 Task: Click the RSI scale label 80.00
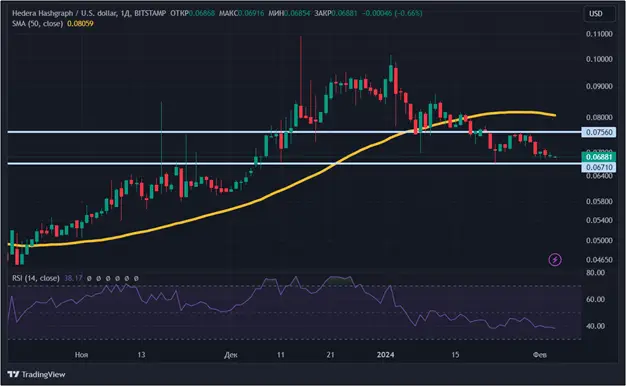coord(595,273)
